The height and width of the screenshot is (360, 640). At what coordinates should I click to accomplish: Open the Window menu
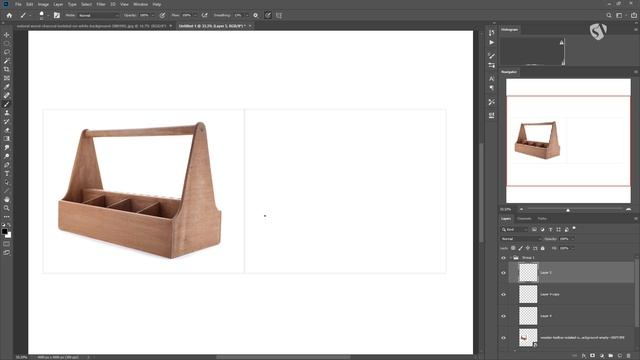[x=140, y=4]
